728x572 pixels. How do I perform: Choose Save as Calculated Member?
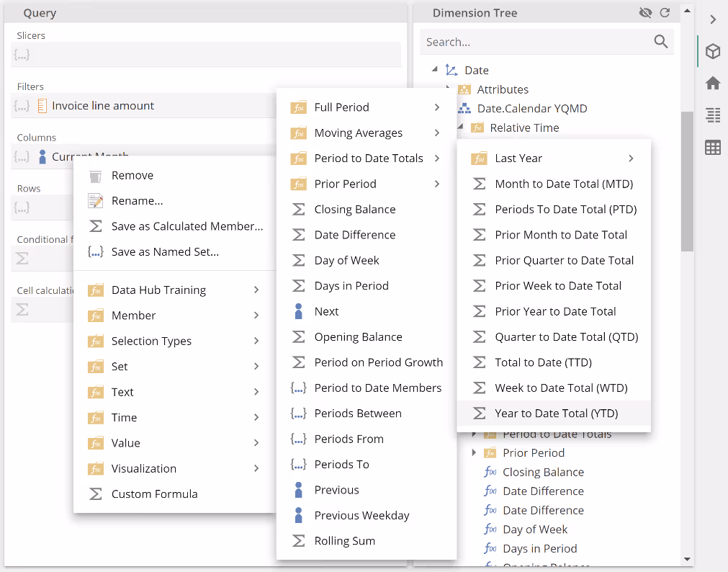[187, 226]
